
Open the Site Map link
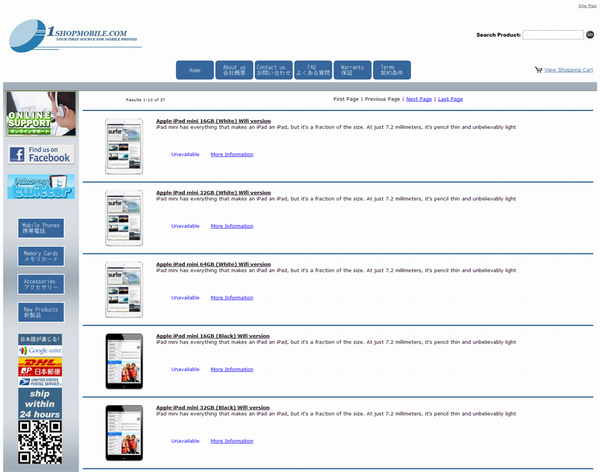[587, 6]
